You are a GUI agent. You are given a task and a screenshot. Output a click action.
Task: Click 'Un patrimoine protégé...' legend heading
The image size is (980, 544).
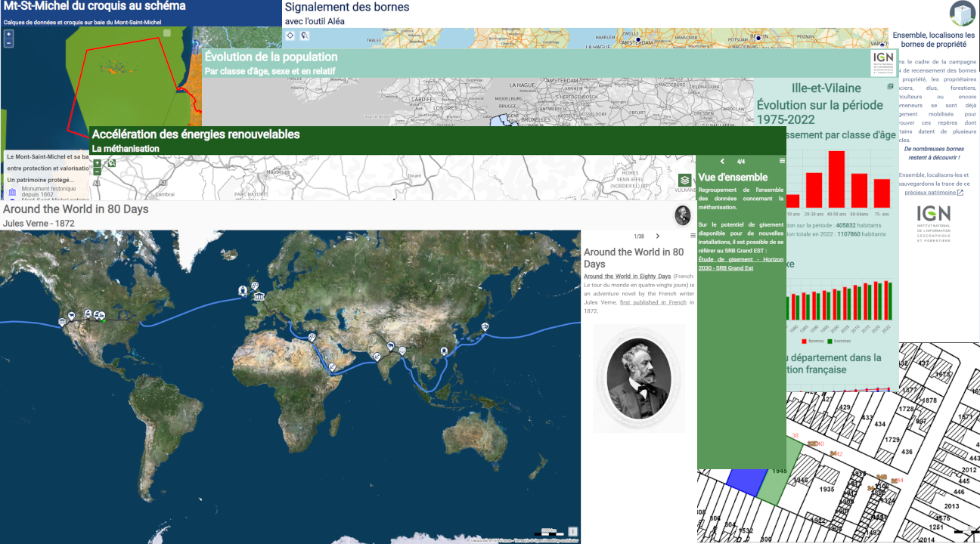[x=41, y=180]
